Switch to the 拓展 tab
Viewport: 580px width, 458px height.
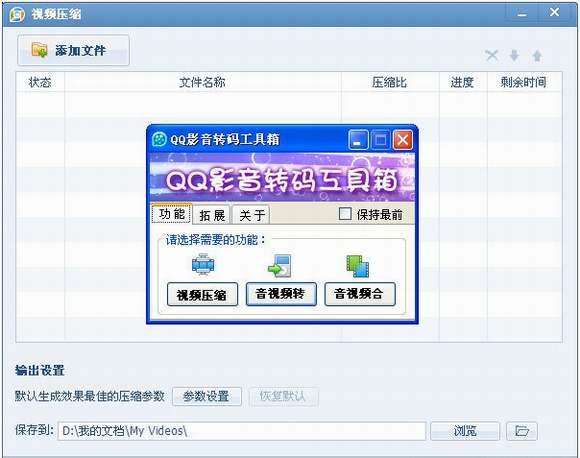[212, 215]
